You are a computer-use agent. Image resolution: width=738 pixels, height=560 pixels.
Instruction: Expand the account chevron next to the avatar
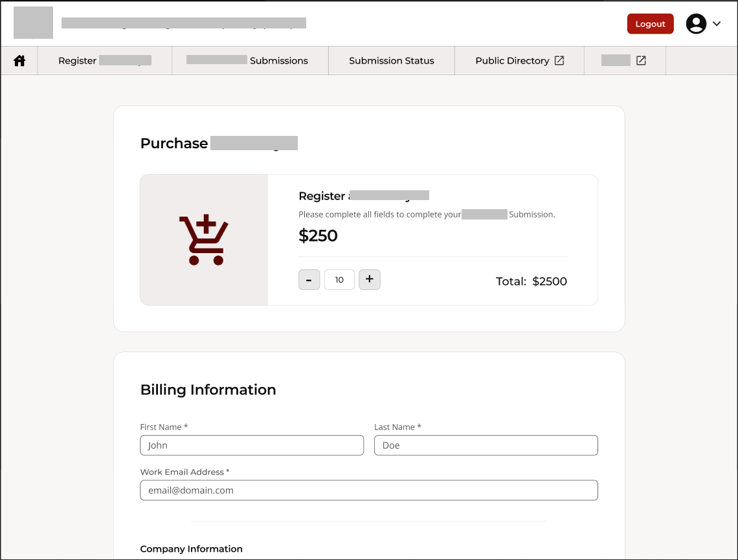click(x=717, y=23)
